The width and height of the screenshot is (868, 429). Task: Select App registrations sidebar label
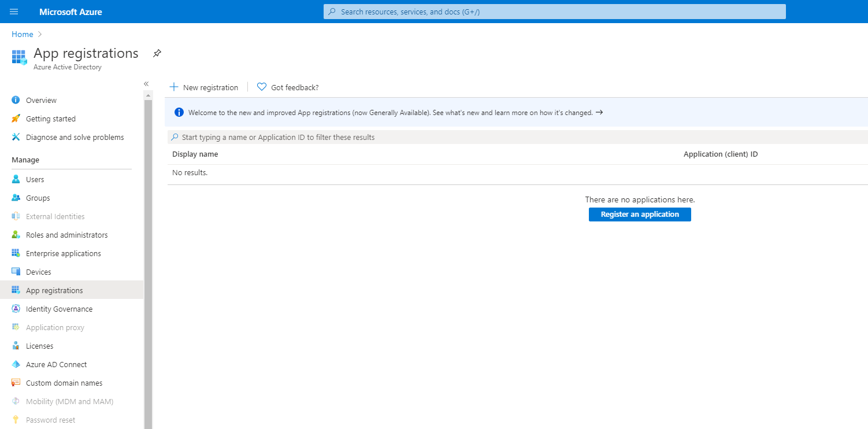click(x=54, y=290)
